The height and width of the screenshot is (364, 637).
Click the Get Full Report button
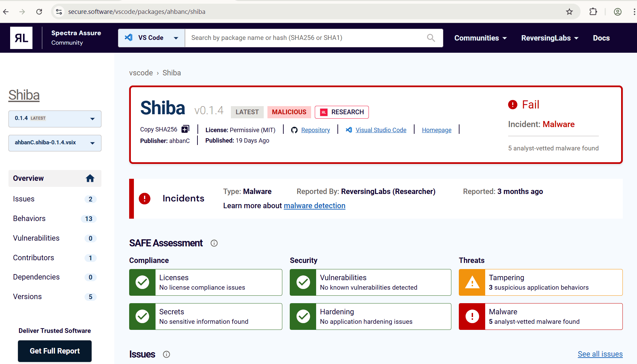pos(54,351)
